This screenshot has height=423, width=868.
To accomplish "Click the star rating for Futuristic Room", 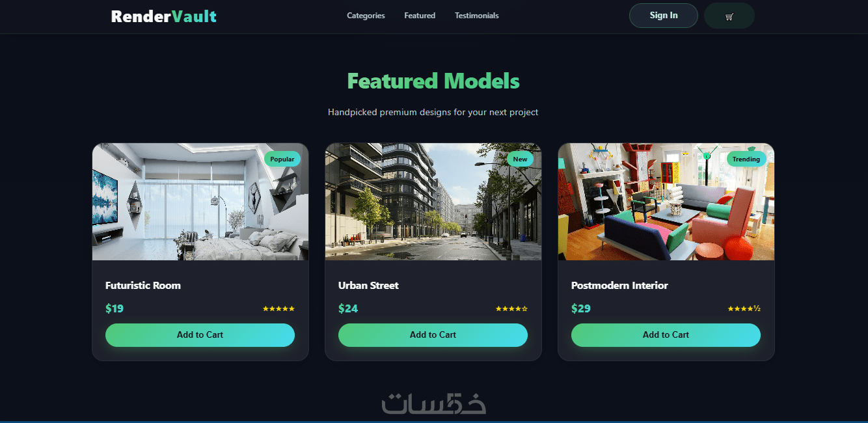I will point(278,308).
